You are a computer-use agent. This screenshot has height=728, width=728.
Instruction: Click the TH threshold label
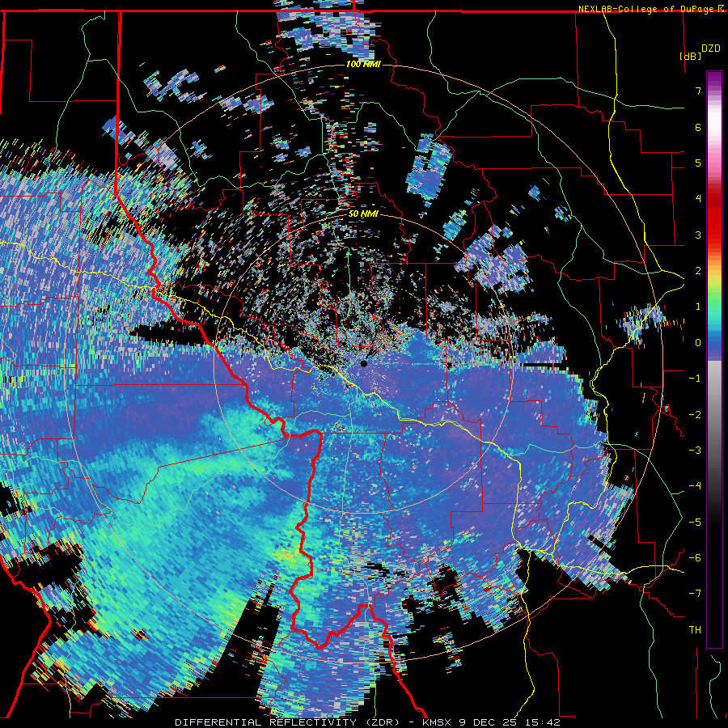[695, 630]
